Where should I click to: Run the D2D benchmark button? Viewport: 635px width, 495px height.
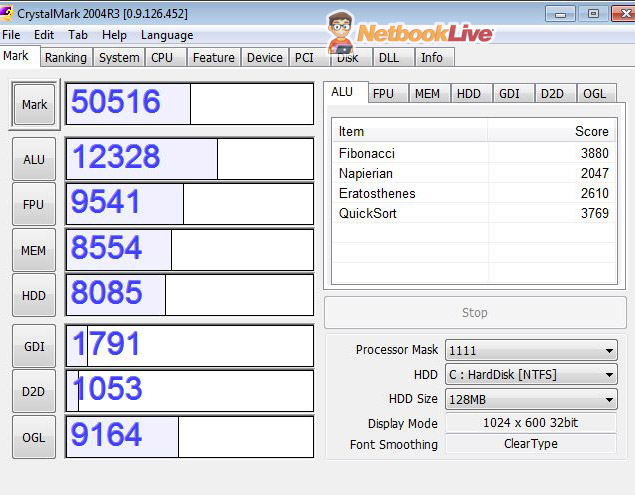34,392
